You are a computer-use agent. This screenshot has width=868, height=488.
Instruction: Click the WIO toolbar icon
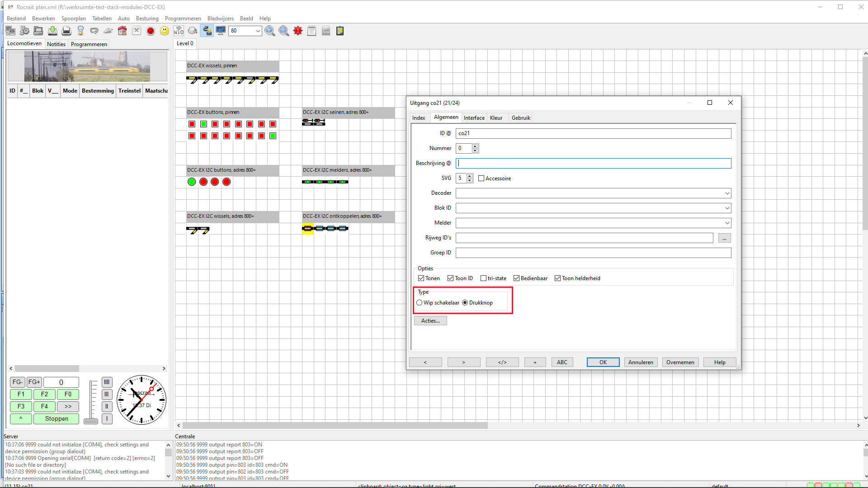tap(179, 31)
